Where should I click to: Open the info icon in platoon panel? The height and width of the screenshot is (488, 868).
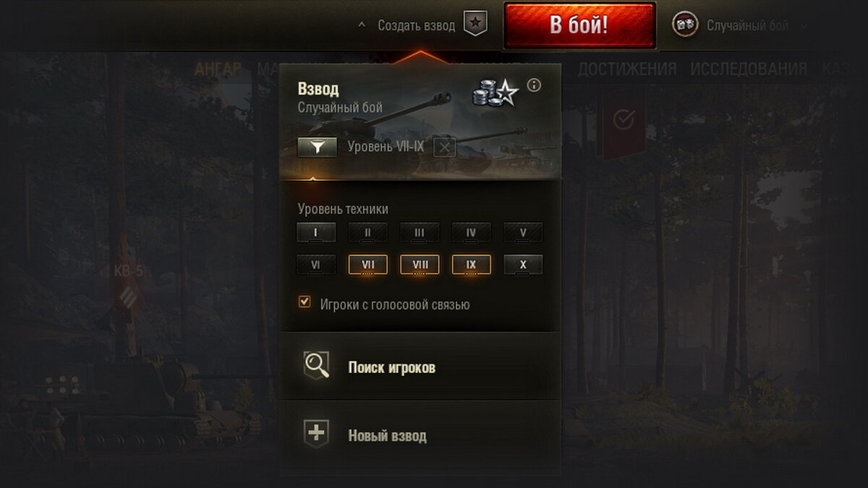(534, 85)
